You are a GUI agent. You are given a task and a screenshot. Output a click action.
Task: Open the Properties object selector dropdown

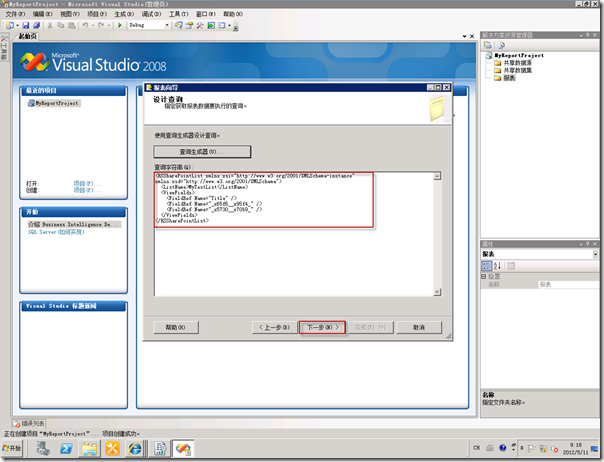[x=595, y=254]
